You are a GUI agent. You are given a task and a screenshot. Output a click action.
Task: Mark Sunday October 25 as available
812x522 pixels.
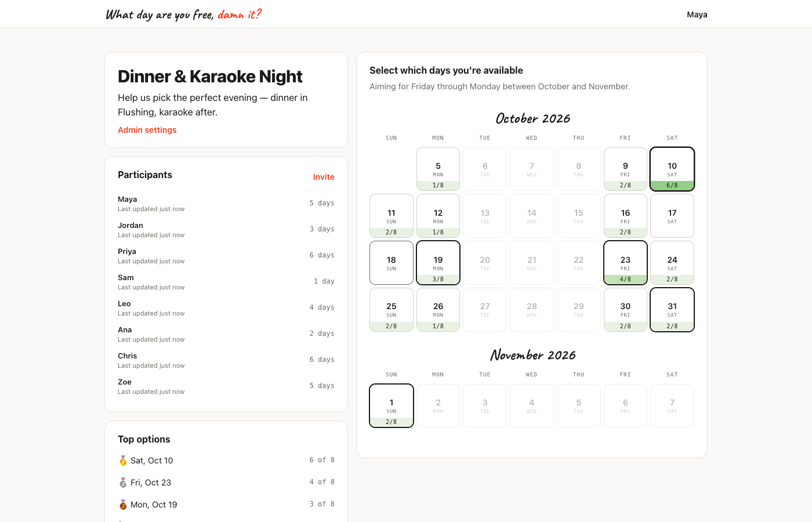click(x=391, y=310)
